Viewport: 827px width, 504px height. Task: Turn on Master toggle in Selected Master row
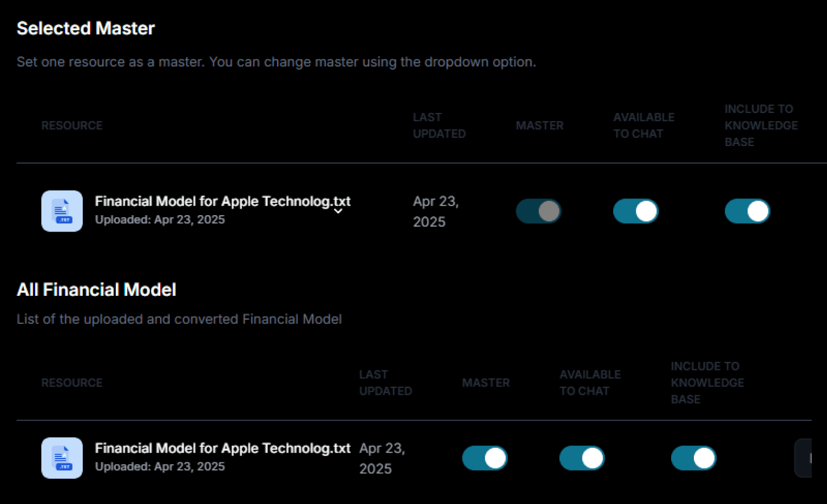539,211
